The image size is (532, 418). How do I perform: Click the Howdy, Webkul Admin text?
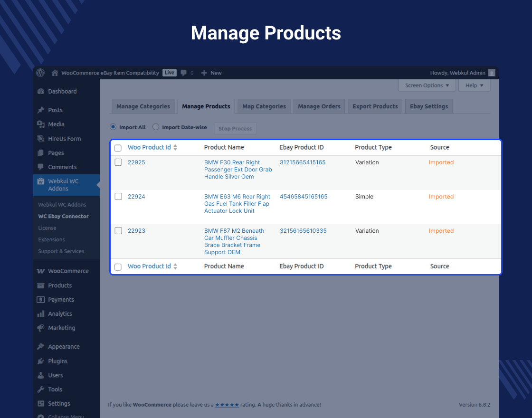pos(457,73)
